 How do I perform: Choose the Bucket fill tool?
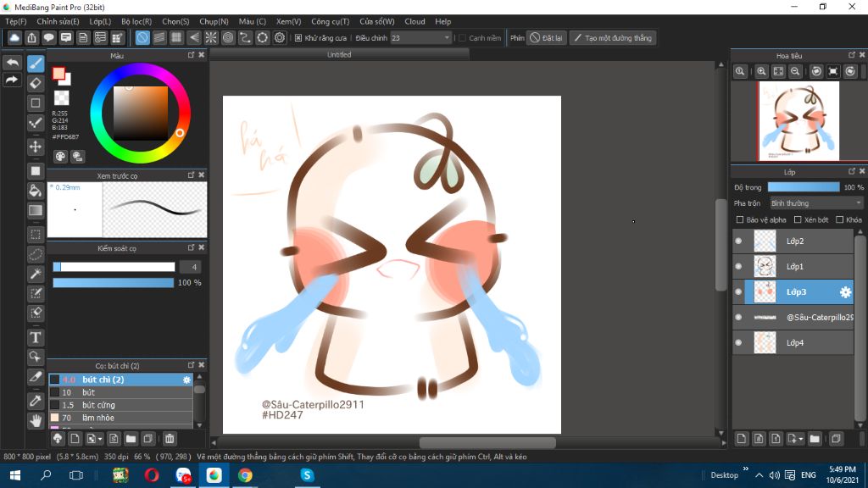36,191
